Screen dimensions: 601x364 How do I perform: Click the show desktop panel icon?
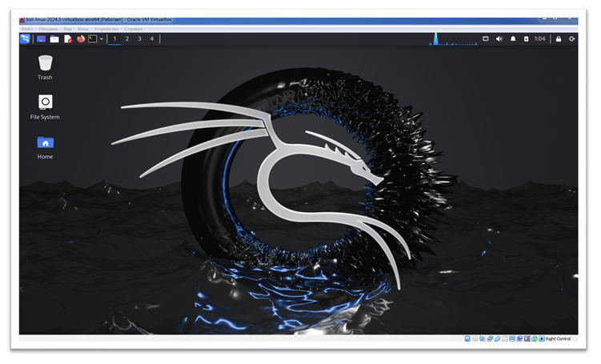coord(41,38)
